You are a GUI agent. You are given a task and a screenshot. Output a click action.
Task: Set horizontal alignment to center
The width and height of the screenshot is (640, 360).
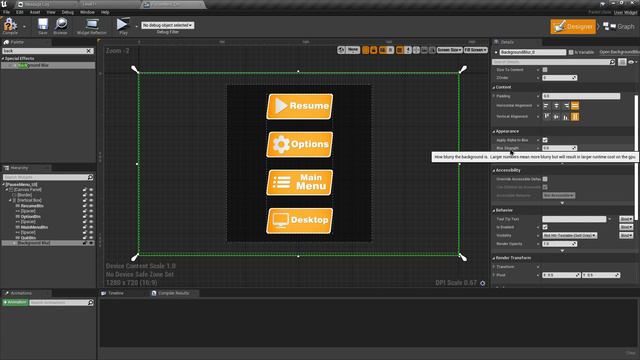556,106
